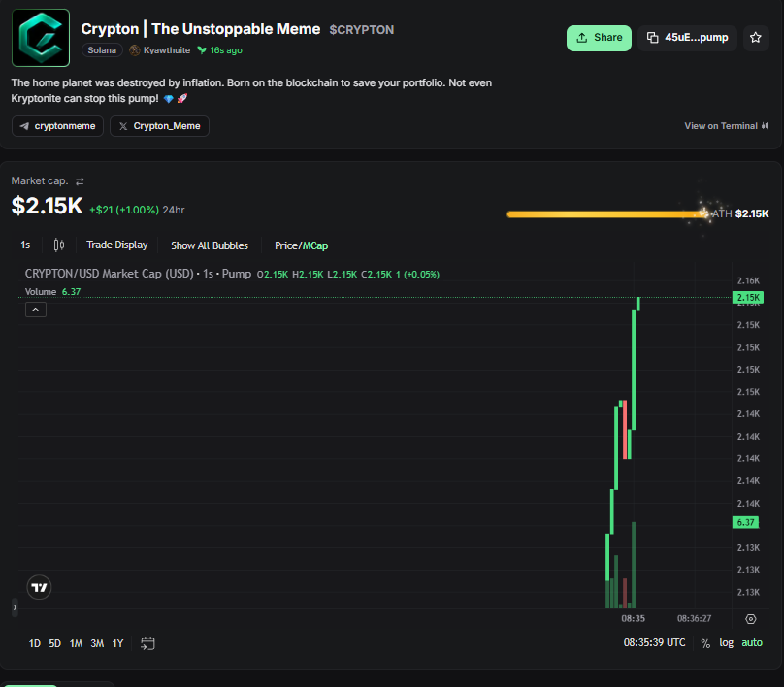The width and height of the screenshot is (784, 687).
Task: Click the TradingView logo icon
Action: point(39,587)
